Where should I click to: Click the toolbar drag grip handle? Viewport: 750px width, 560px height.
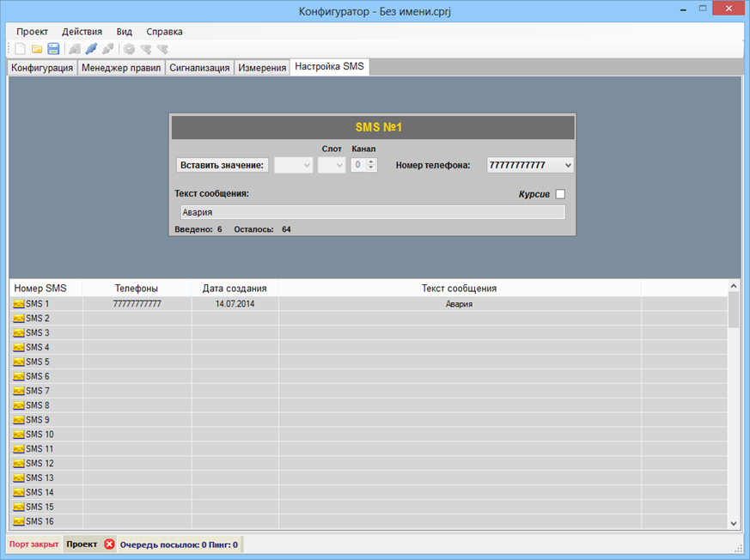(9, 49)
